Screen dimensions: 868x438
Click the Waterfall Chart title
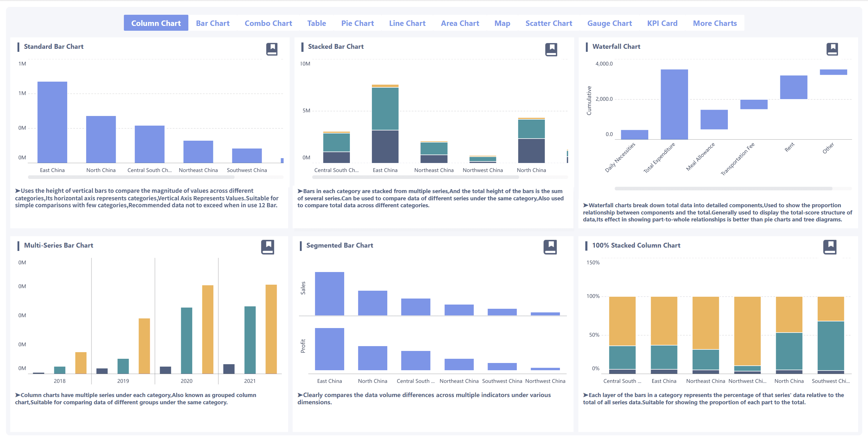[x=616, y=46]
